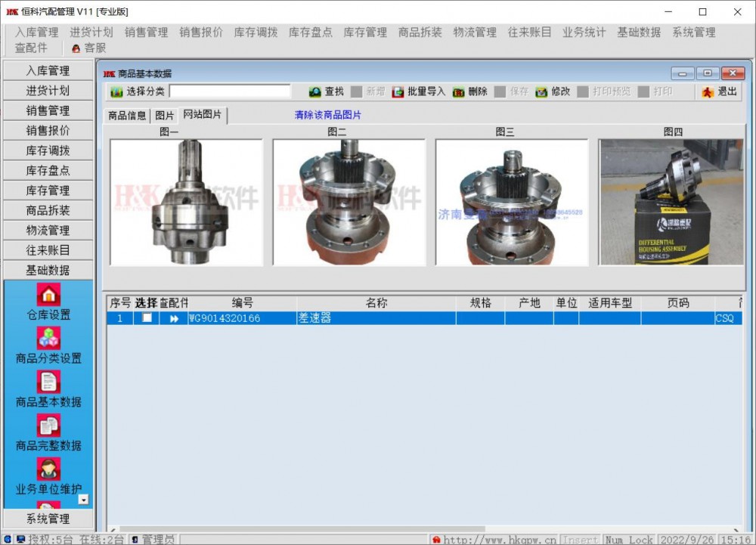Click the category text input field
This screenshot has width=756, height=545.
(x=230, y=91)
